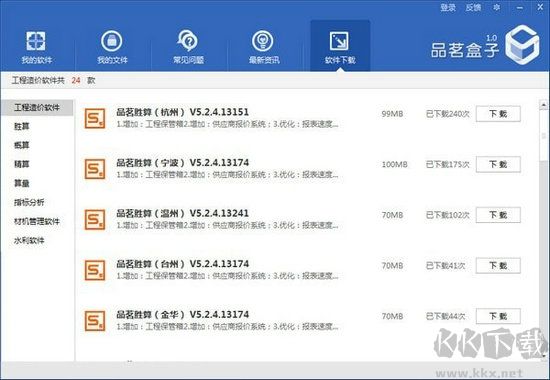The image size is (550, 380).
Task: Click the 杭州 entry update description text
Action: point(227,124)
